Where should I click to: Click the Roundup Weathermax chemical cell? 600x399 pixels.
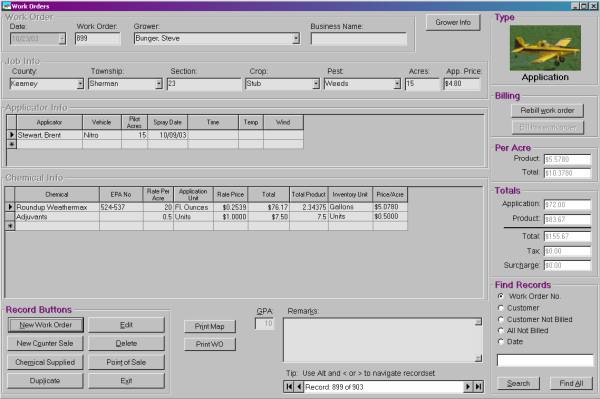tap(57, 207)
